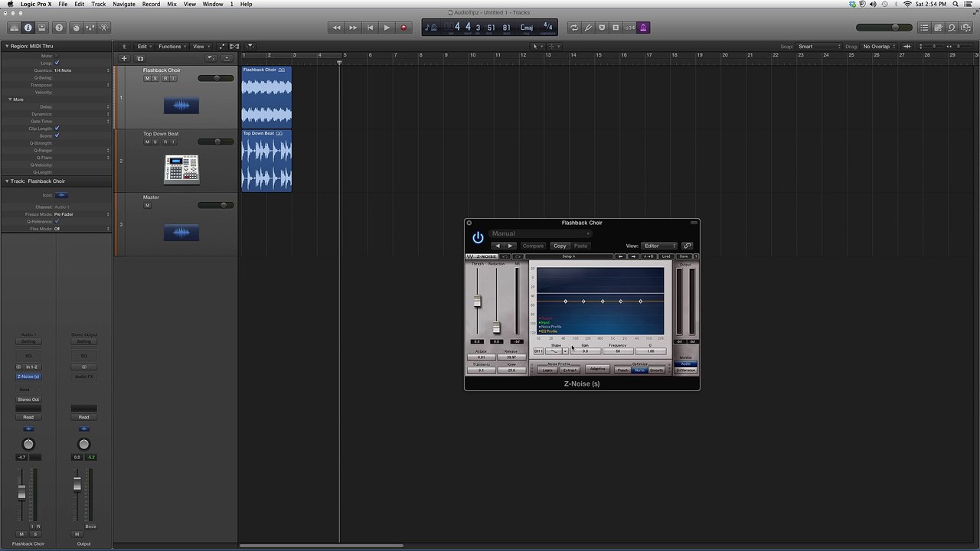This screenshot has width=980, height=551.
Task: Toggle the Loop checkbox in Region inspector
Action: [57, 63]
